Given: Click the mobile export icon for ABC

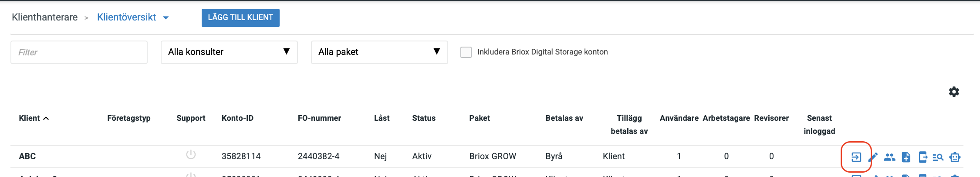Looking at the screenshot, I should [x=923, y=157].
